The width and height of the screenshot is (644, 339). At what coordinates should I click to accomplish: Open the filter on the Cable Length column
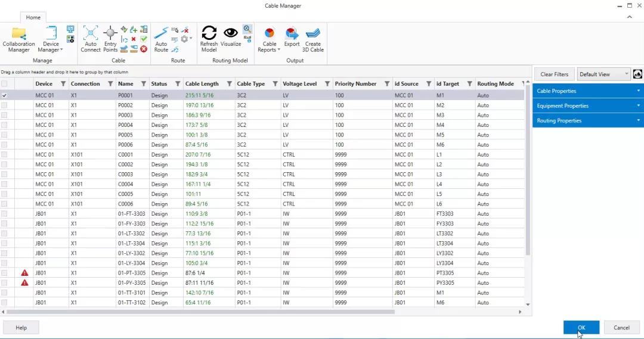coord(229,84)
